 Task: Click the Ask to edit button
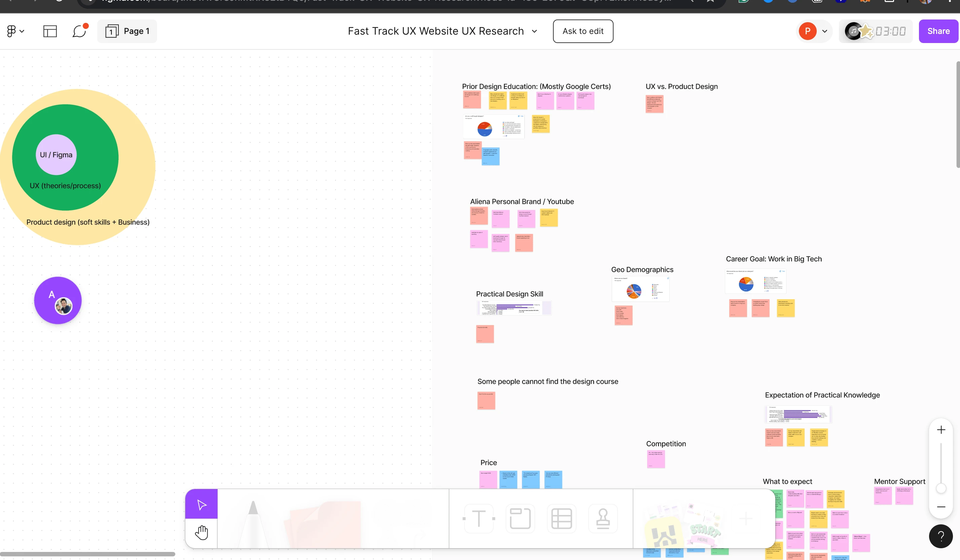coord(583,31)
